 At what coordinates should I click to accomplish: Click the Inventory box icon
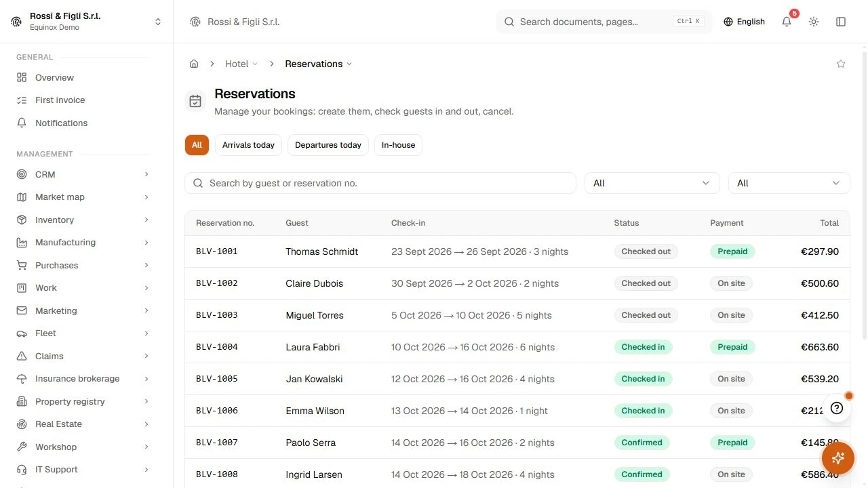22,220
